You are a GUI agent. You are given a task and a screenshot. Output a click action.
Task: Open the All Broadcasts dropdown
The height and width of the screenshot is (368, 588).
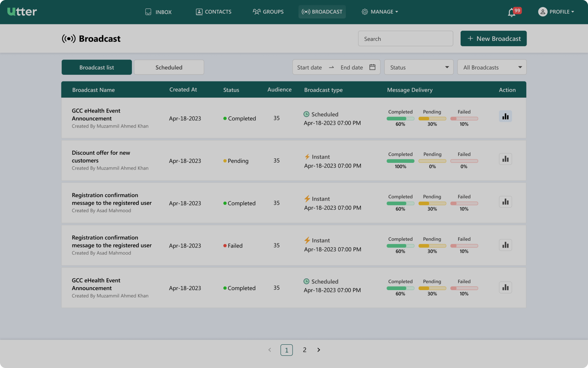[x=492, y=67]
